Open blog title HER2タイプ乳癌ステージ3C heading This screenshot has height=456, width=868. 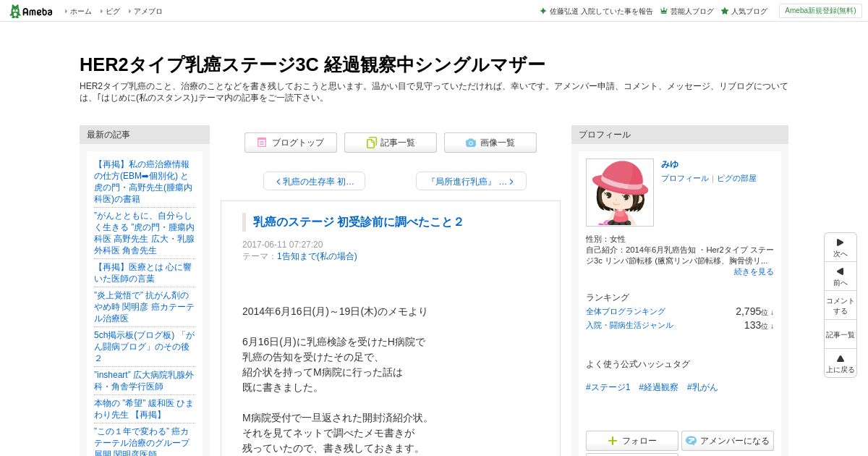click(x=312, y=64)
